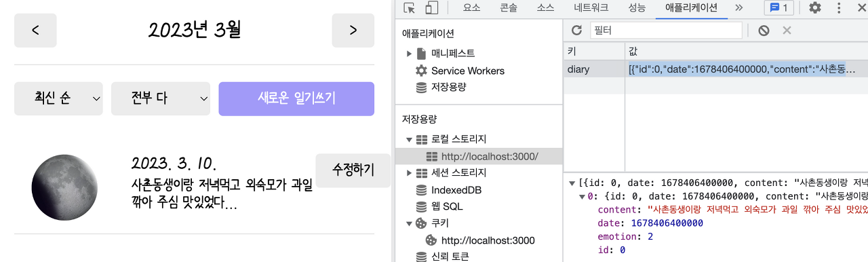Select Service Workers in sidebar
The width and height of the screenshot is (868, 262).
(x=468, y=71)
